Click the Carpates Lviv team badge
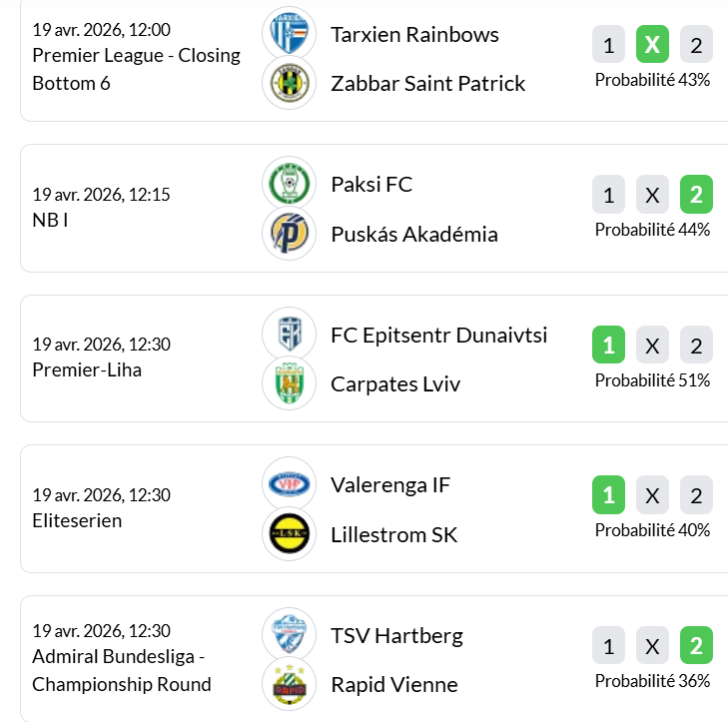 pyautogui.click(x=289, y=383)
